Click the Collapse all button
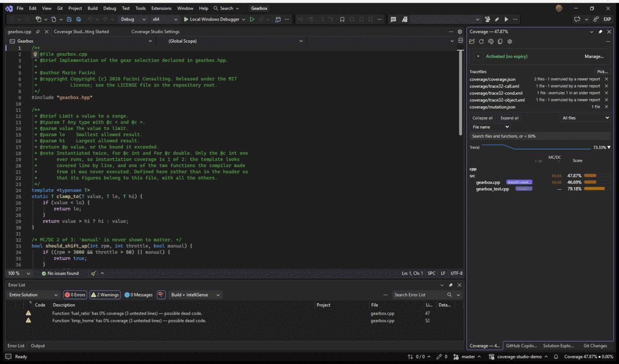The height and width of the screenshot is (364, 619). point(483,118)
